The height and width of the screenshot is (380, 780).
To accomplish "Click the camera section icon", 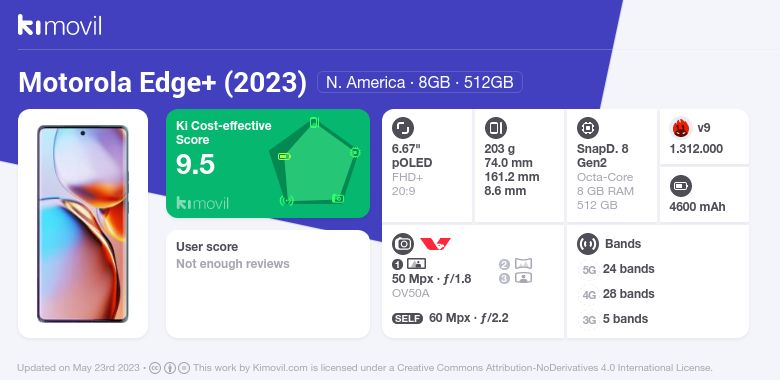I will click(x=403, y=244).
